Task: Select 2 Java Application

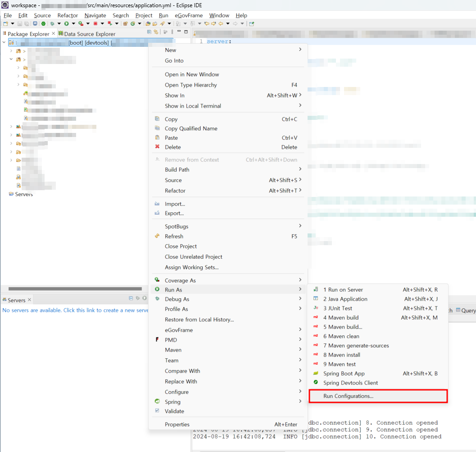Action: click(378, 299)
